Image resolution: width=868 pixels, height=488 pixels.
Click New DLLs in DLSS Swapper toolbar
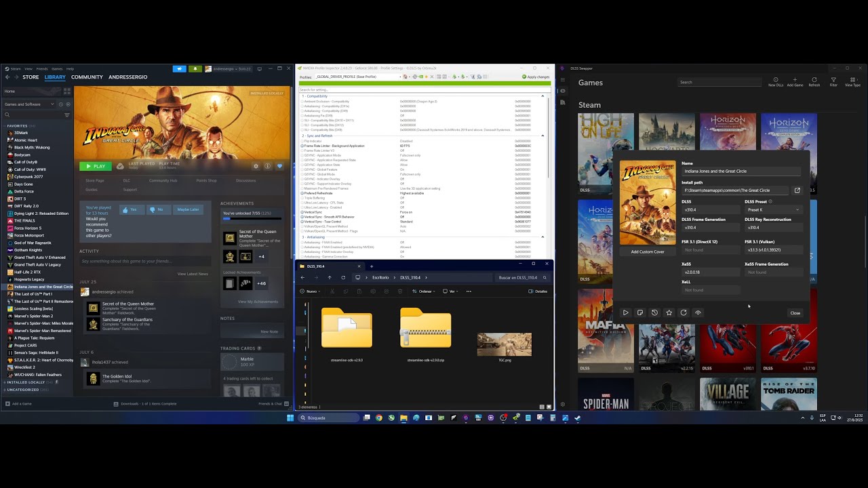click(x=776, y=82)
